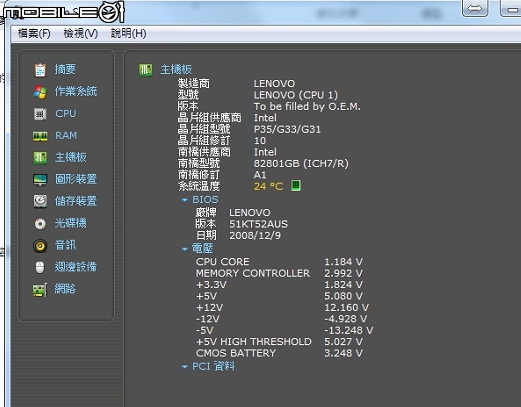Image resolution: width=521 pixels, height=407 pixels.
Task: Select 作業系統 in the sidebar
Action: [x=76, y=91]
